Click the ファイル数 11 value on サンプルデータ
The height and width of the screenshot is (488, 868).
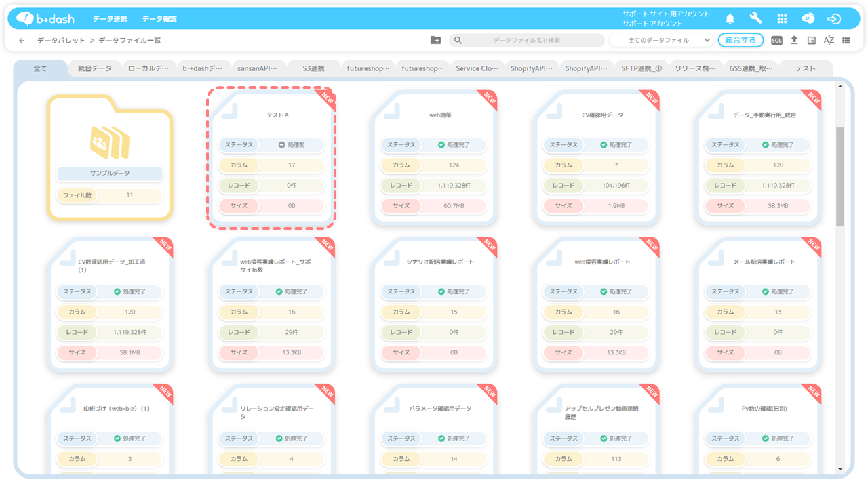(x=130, y=195)
